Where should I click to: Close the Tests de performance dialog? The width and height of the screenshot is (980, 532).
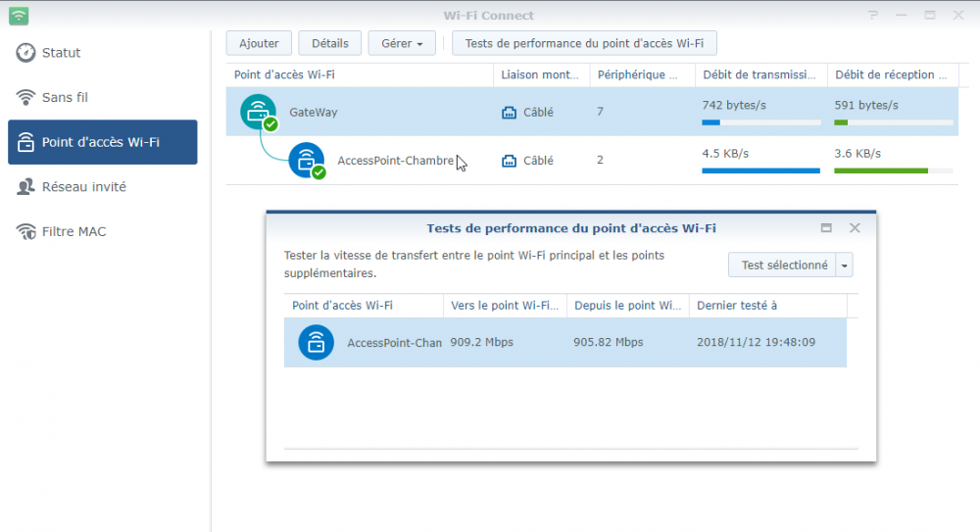click(855, 228)
